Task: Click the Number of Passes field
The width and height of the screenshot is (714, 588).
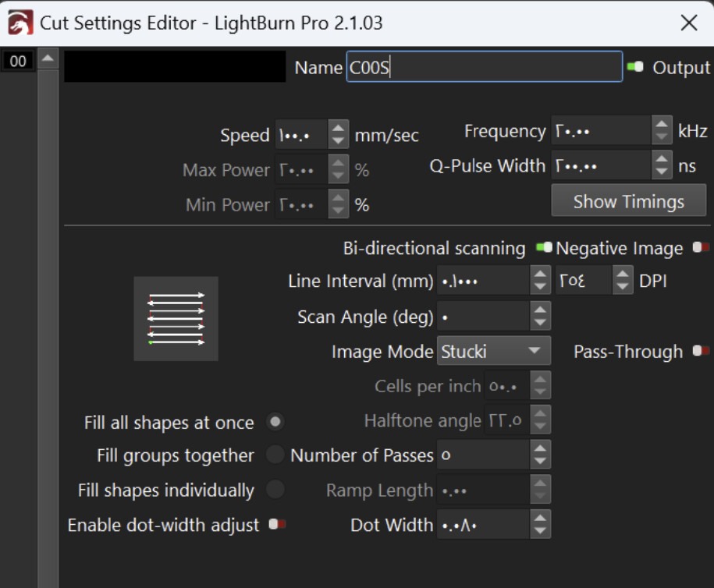Action: pos(483,455)
